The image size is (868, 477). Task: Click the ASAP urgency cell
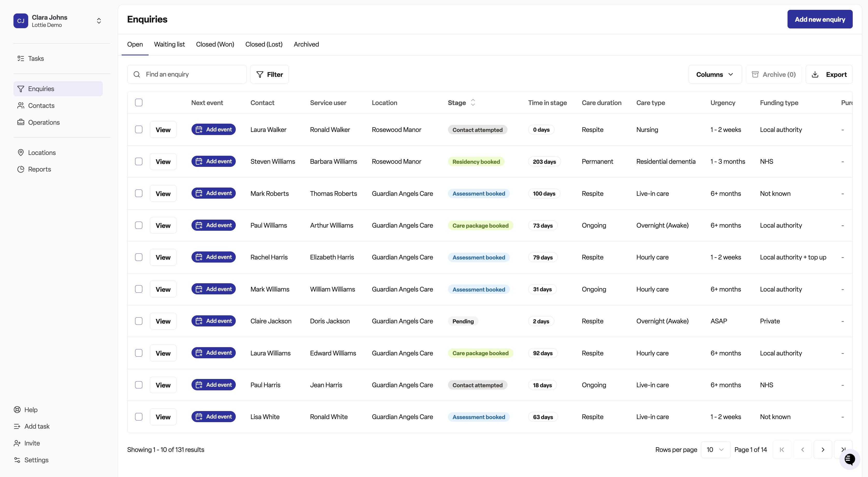click(x=719, y=321)
